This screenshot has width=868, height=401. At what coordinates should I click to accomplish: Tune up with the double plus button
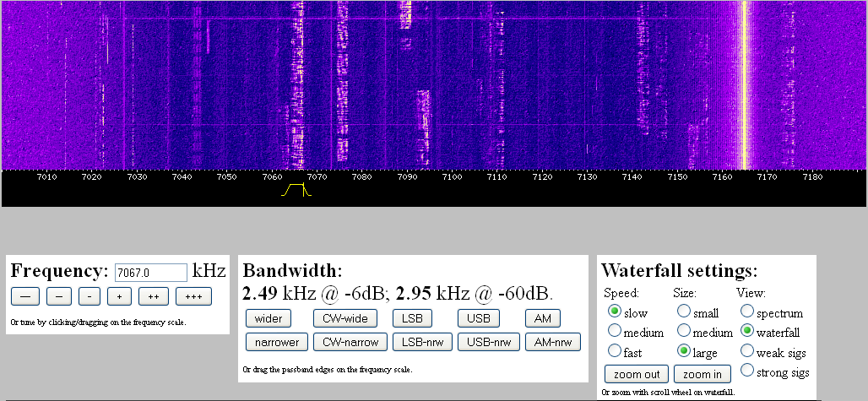(x=154, y=296)
